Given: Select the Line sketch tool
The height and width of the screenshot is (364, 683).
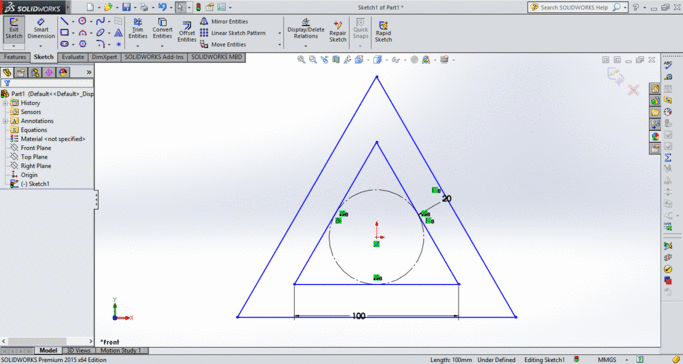Looking at the screenshot, I should (x=64, y=21).
